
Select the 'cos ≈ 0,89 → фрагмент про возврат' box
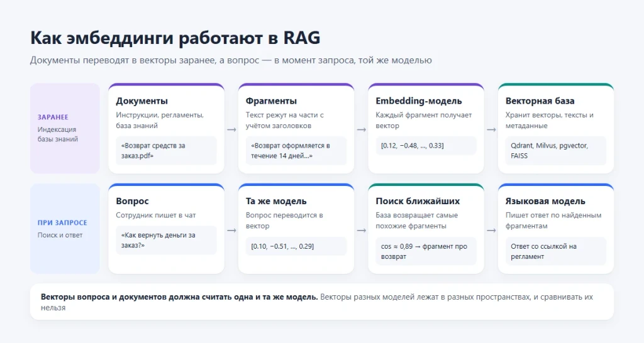pos(426,251)
